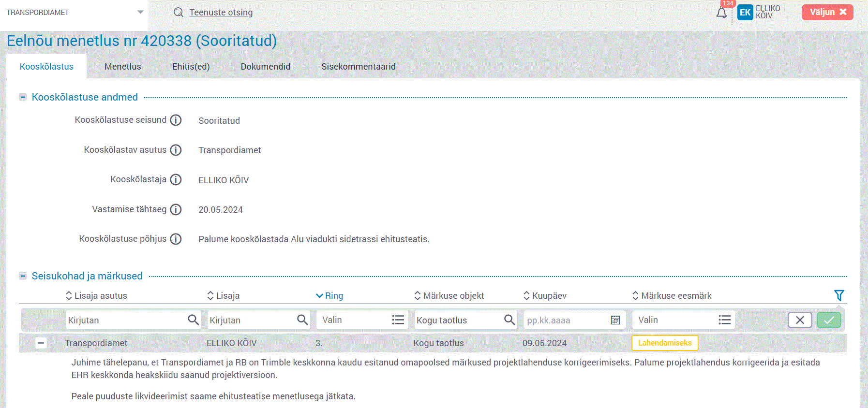Viewport: 868px width, 408px height.
Task: Select the date 09.05.2024 in row
Action: pos(544,343)
